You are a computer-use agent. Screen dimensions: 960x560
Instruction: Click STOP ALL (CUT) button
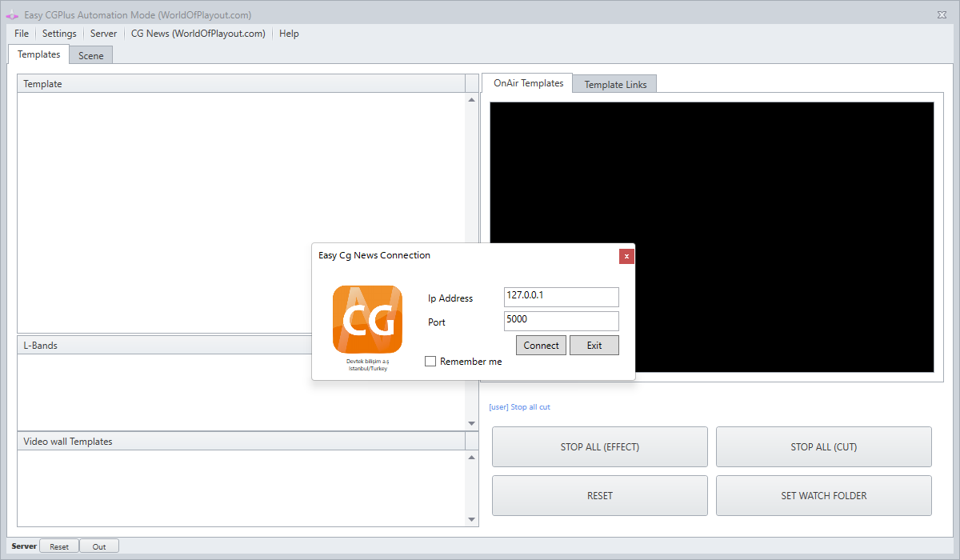coord(824,447)
